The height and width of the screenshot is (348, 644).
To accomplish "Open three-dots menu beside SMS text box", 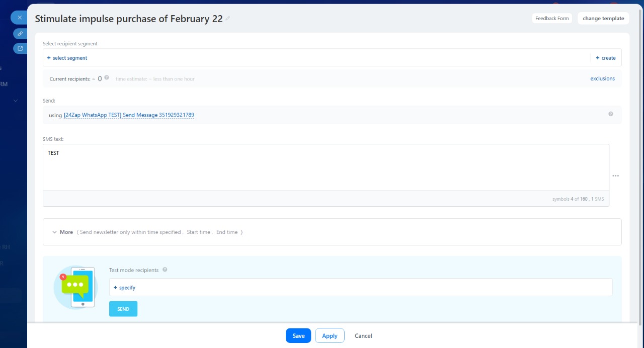I will pos(615,176).
